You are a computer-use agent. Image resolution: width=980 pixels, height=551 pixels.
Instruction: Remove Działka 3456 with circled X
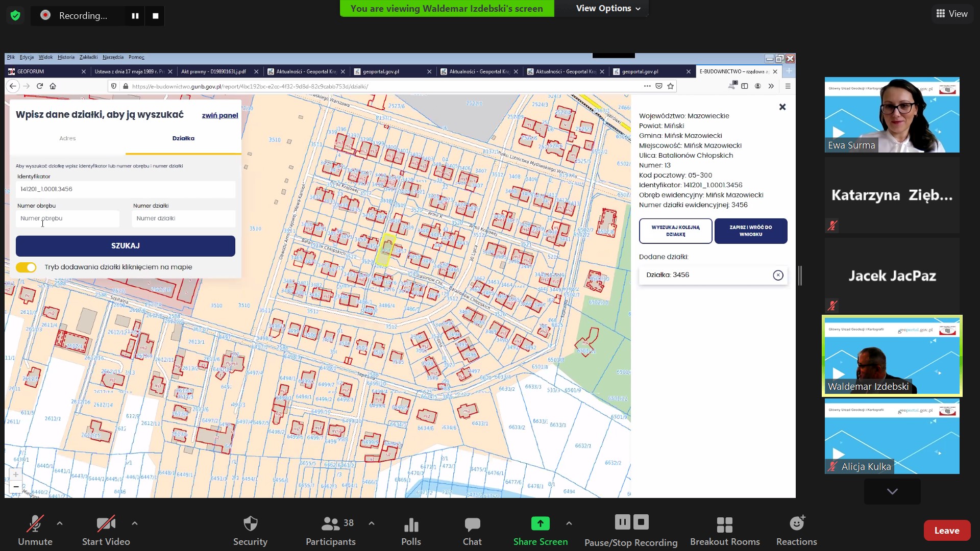778,275
